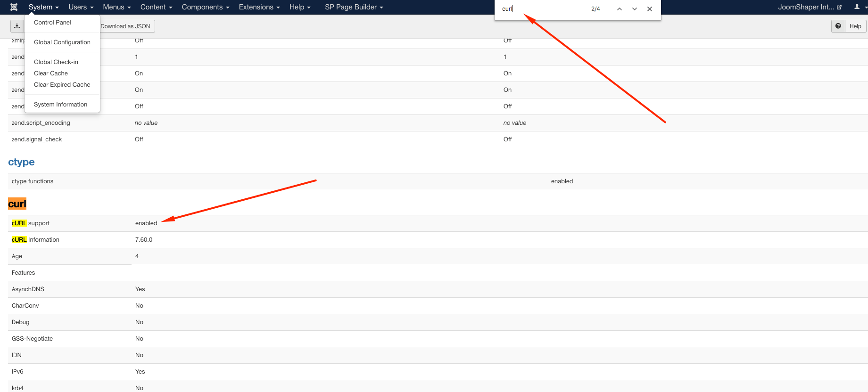Choose Clear Cache menu entry
Screen dimensions: 868x392
[51, 73]
